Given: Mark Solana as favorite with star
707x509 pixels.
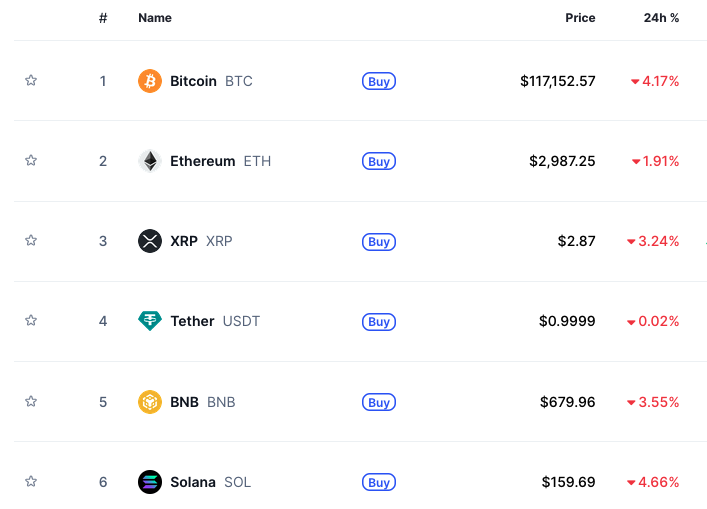Looking at the screenshot, I should tap(31, 481).
